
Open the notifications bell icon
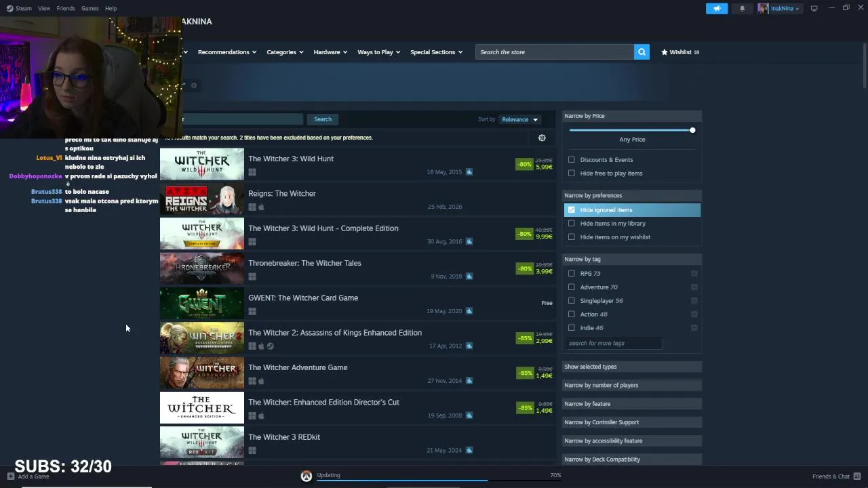(742, 8)
